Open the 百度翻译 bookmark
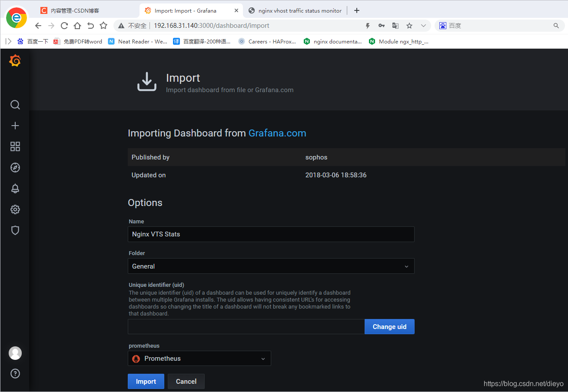The height and width of the screenshot is (392, 568). coord(202,41)
